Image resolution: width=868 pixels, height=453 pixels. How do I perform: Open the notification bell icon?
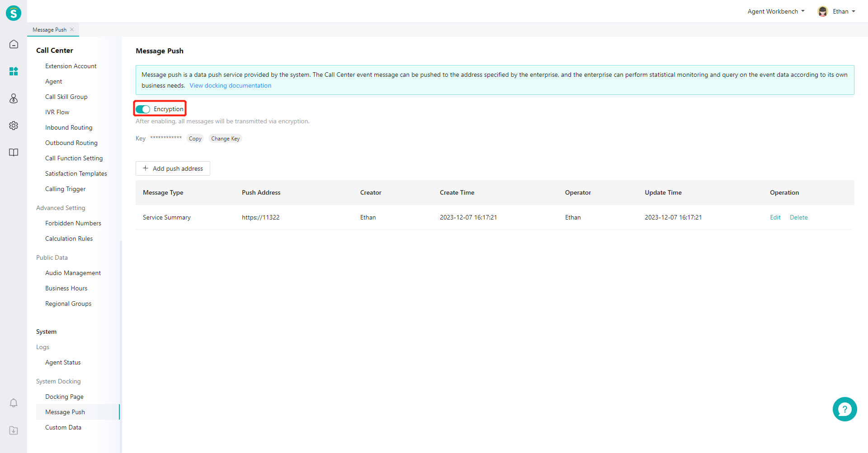point(14,403)
